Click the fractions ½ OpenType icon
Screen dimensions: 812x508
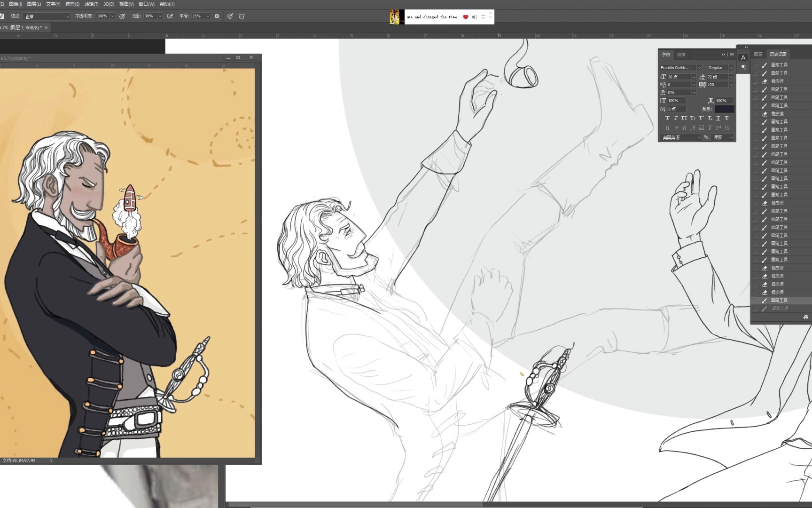pyautogui.click(x=726, y=127)
